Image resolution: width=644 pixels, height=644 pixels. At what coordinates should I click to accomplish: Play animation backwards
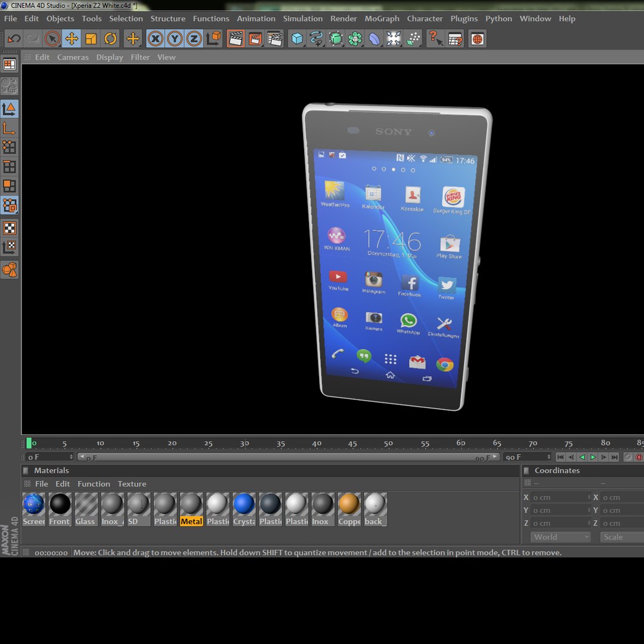(x=582, y=457)
